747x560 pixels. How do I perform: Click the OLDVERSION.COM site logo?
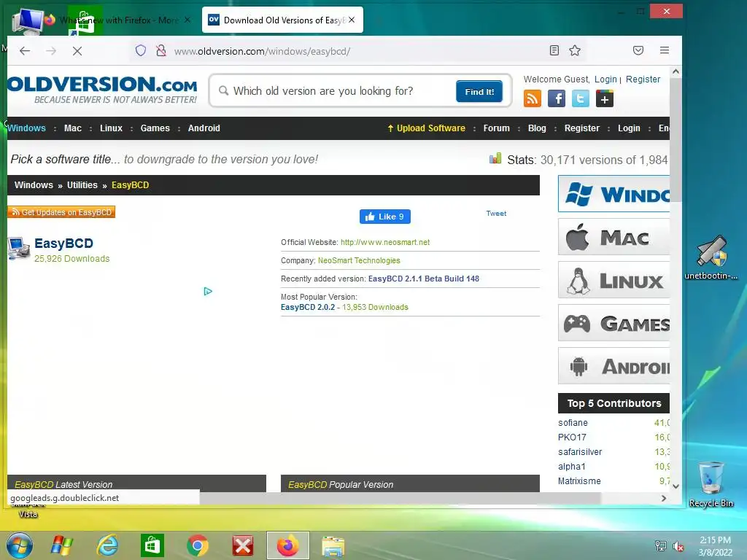(x=102, y=90)
